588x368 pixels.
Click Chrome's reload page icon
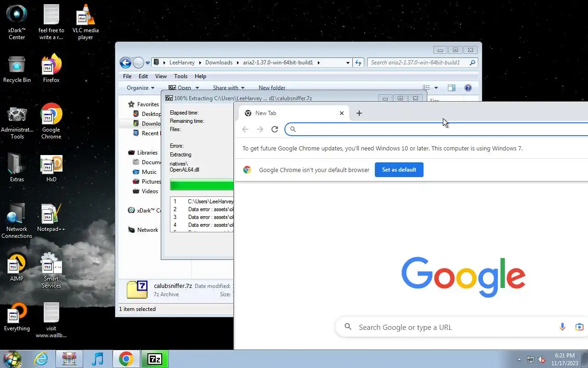point(275,129)
